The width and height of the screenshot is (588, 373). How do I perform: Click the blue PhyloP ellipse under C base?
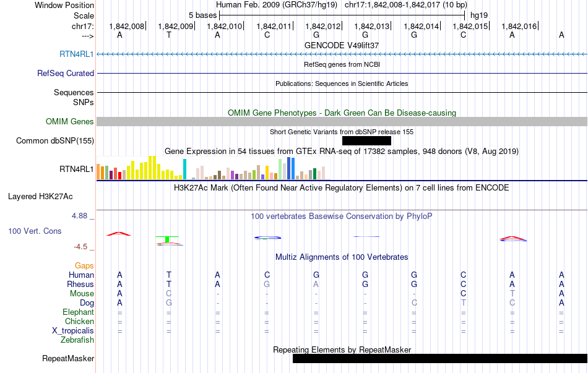(267, 238)
